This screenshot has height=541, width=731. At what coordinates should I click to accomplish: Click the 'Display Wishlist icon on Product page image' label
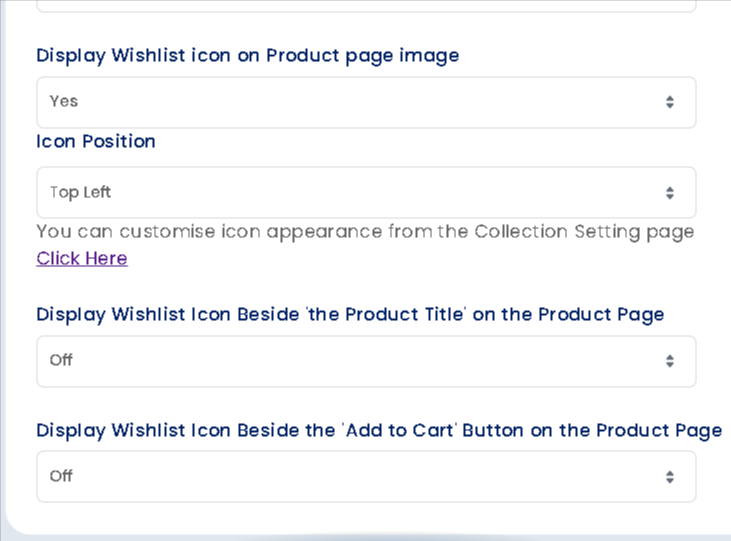click(x=248, y=55)
